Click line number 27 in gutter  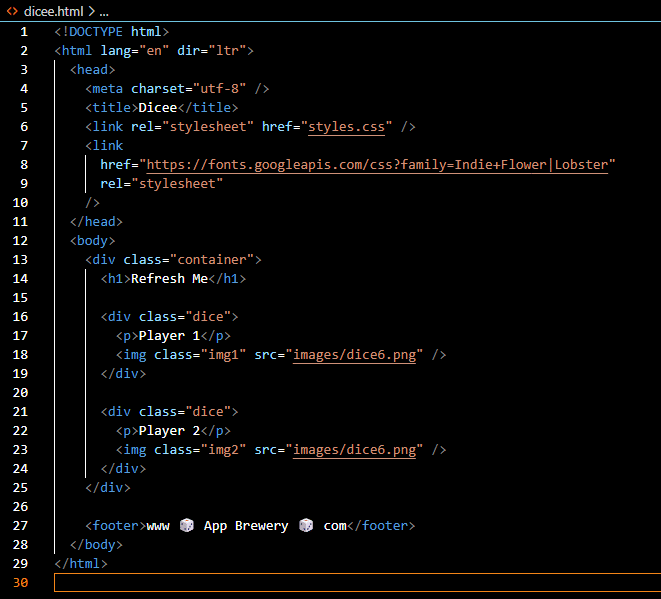(20, 526)
